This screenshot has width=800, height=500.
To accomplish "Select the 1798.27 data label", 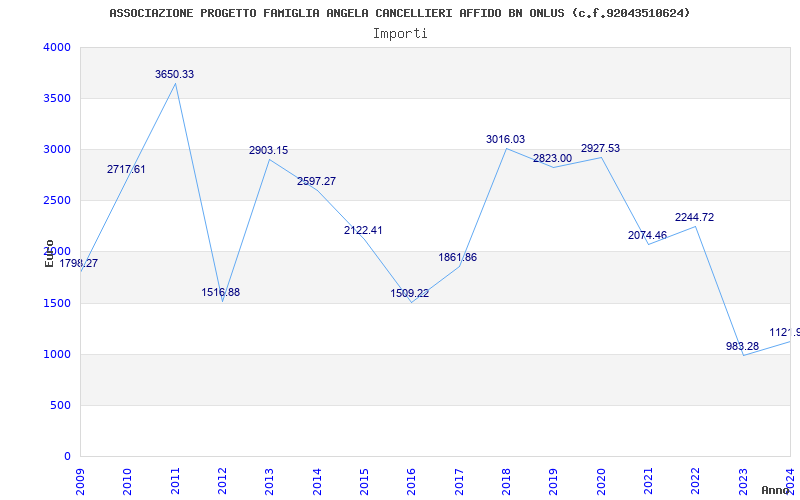I will [79, 264].
